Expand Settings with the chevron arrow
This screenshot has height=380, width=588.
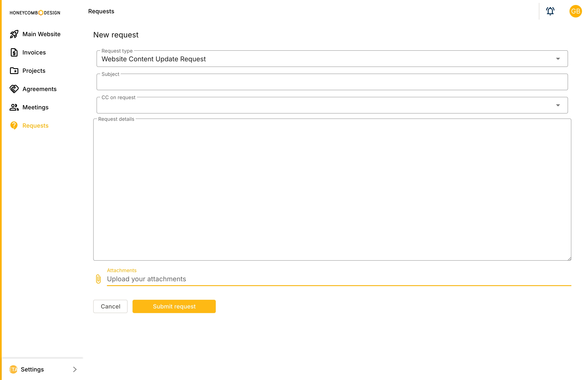(x=75, y=369)
